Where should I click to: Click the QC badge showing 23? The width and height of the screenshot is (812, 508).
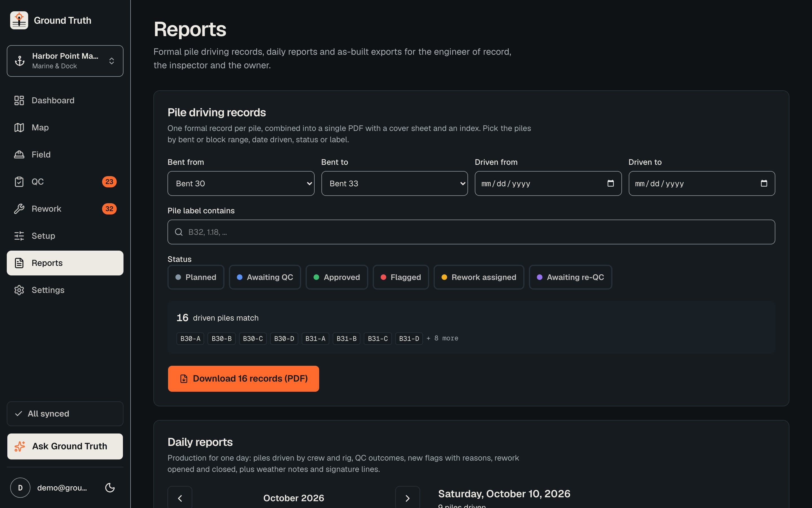tap(109, 182)
